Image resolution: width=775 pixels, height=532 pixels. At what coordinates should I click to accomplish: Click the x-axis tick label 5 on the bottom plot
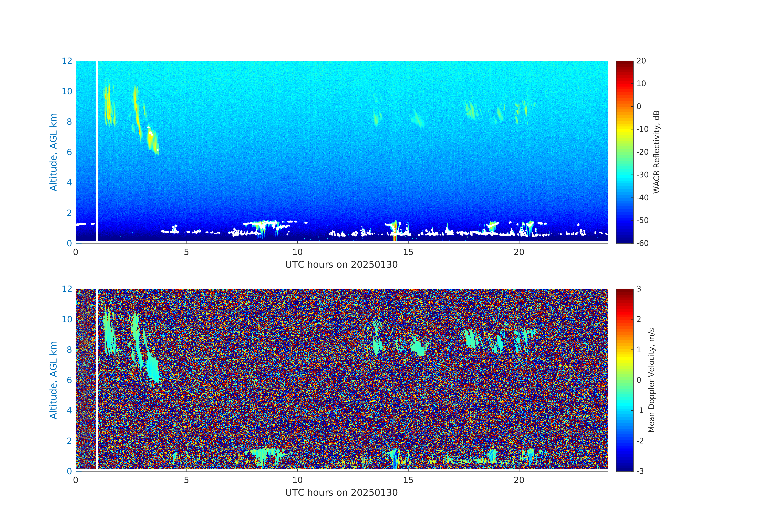point(186,480)
